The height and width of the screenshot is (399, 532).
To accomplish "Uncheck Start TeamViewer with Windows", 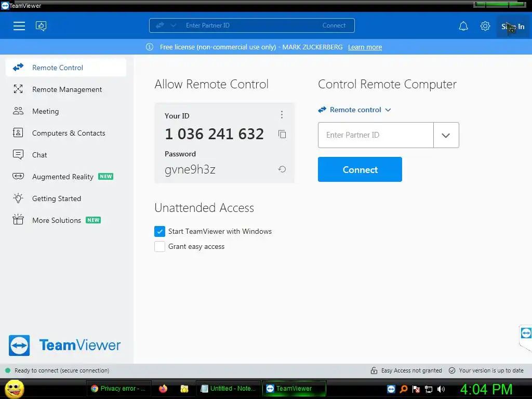I will click(x=159, y=231).
